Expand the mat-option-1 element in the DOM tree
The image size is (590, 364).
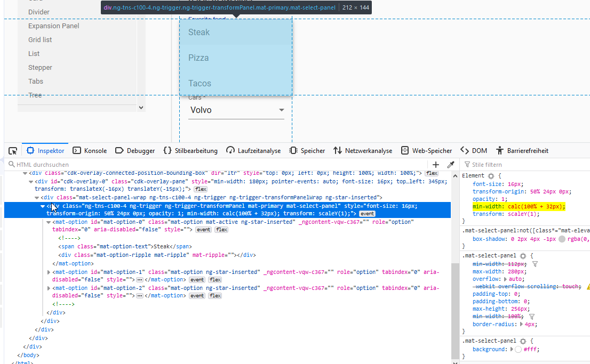[49, 272]
